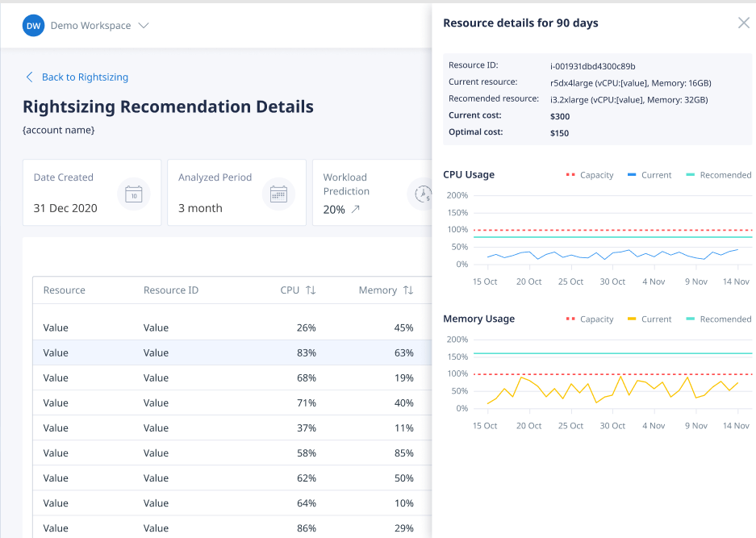Click the 3 month analyzed period value
This screenshot has width=756, height=538.
point(200,208)
